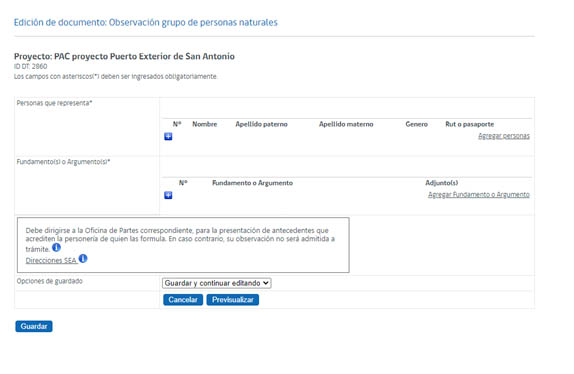Click the Fundamento o Argumento column header
This screenshot has height=374, width=574.
(253, 183)
